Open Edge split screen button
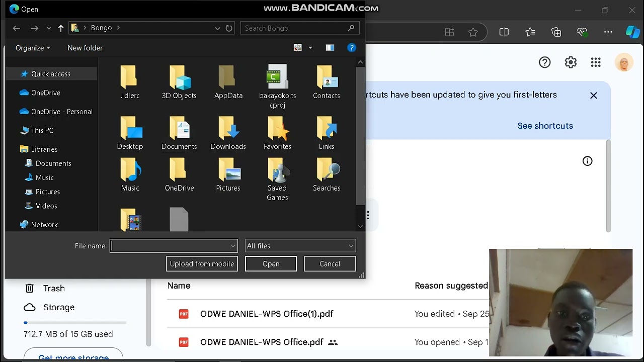The width and height of the screenshot is (644, 362). tap(504, 32)
